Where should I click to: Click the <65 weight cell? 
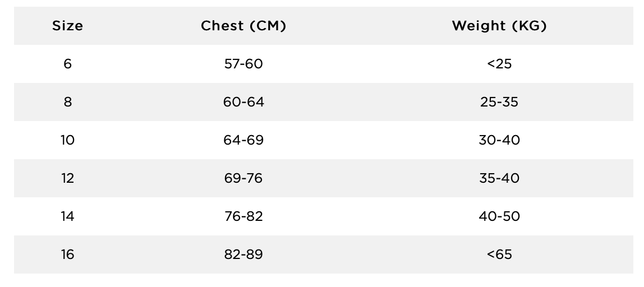[x=499, y=254]
